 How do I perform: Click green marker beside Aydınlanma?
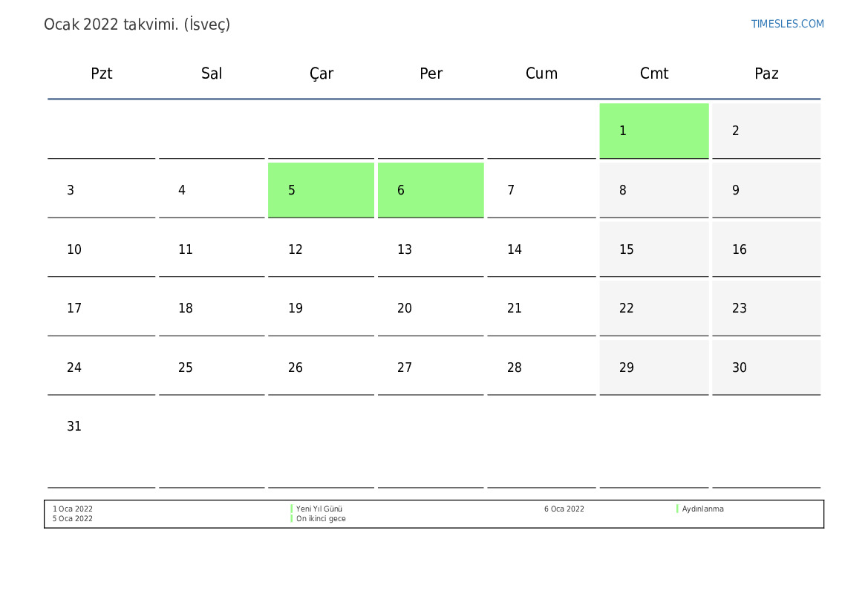(677, 509)
